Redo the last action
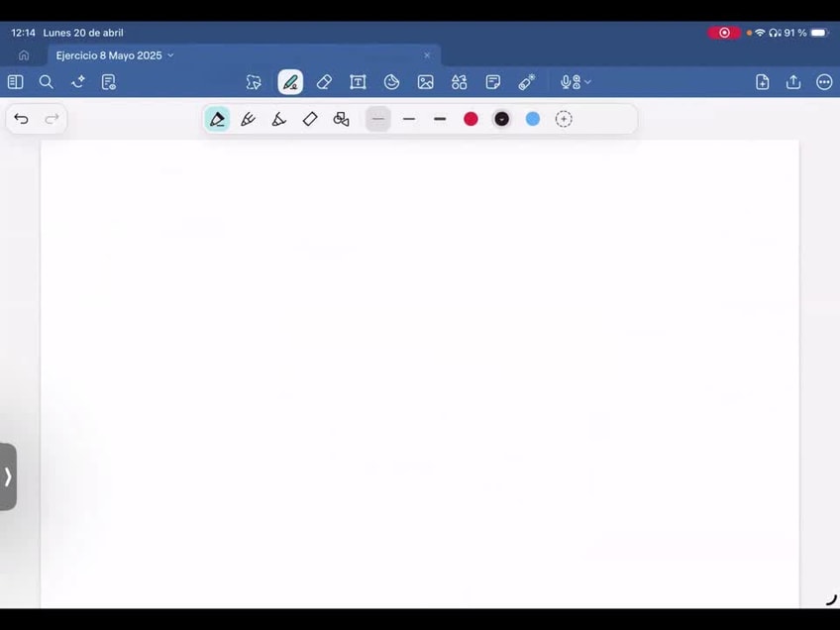This screenshot has height=630, width=840. [52, 119]
